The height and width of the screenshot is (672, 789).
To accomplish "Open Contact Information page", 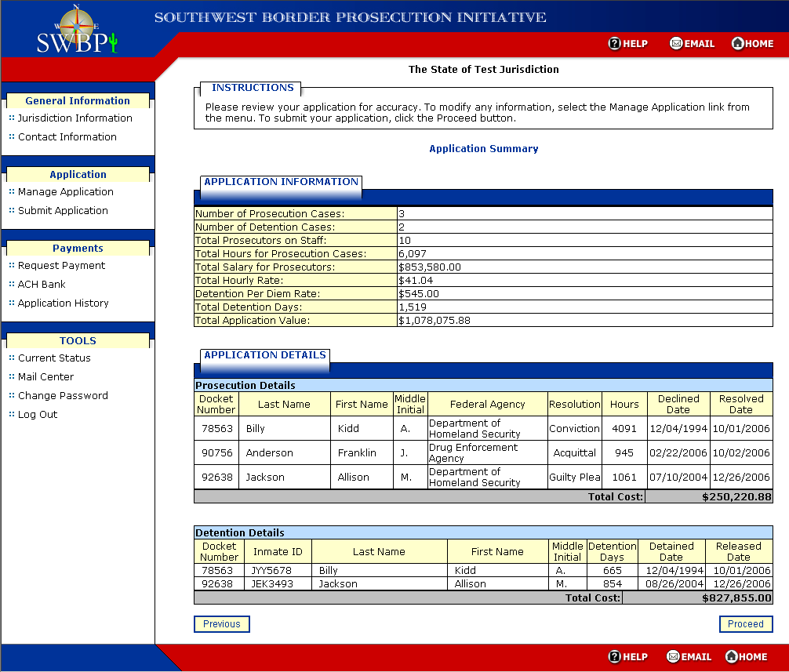I will click(x=67, y=137).
